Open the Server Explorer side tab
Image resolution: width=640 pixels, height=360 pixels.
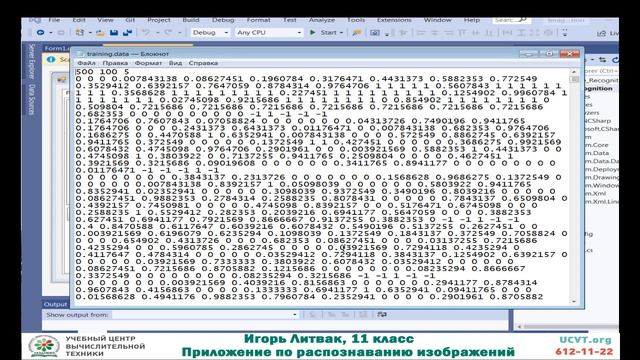(32, 62)
